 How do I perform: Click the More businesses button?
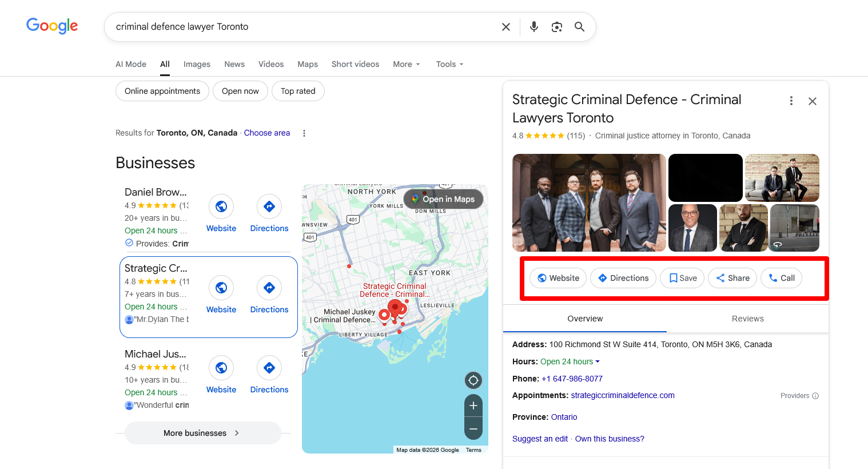coord(202,433)
